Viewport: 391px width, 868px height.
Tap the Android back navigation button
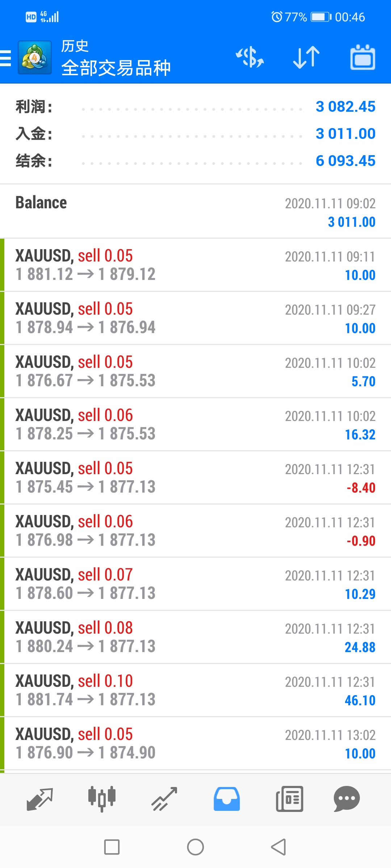coord(279,847)
